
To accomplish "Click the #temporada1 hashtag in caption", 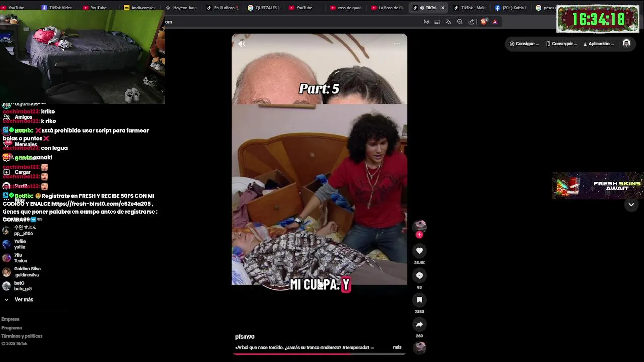I will pos(356,347).
